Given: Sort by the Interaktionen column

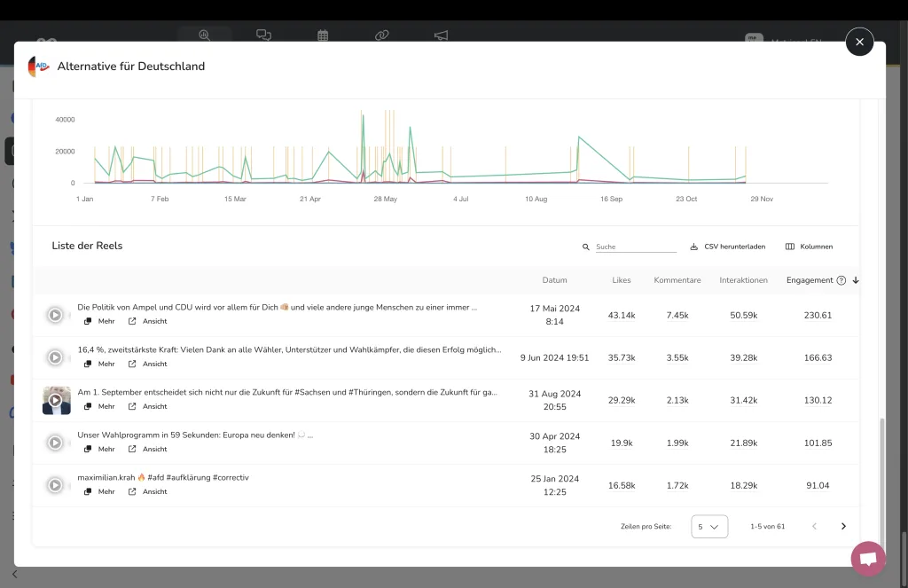Looking at the screenshot, I should click(744, 279).
